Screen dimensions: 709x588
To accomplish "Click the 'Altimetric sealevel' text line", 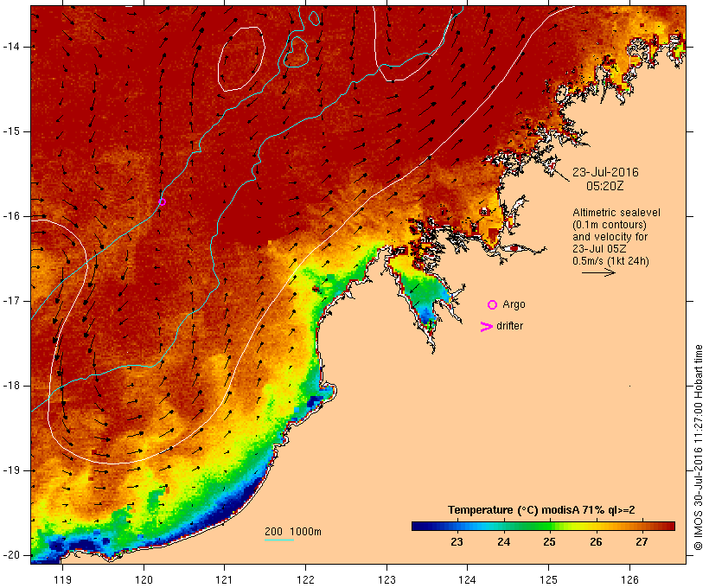I will click(616, 213).
